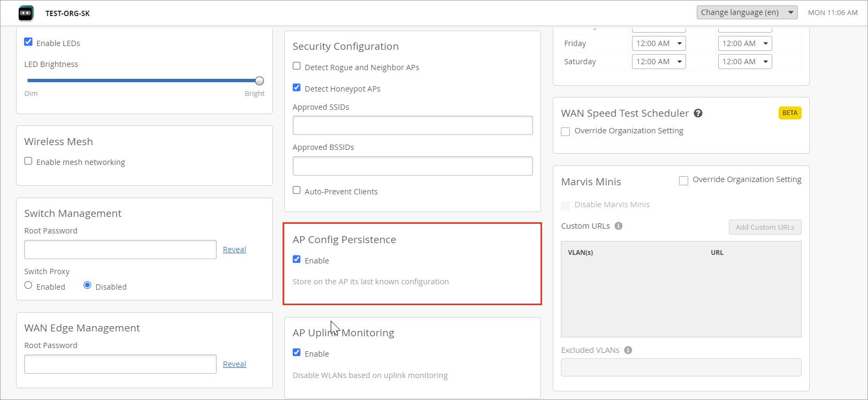The image size is (868, 400).
Task: Reveal the WAN Edge root password
Action: tap(234, 364)
